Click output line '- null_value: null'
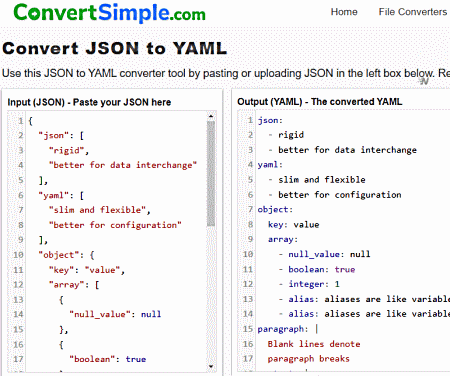 pyautogui.click(x=324, y=254)
